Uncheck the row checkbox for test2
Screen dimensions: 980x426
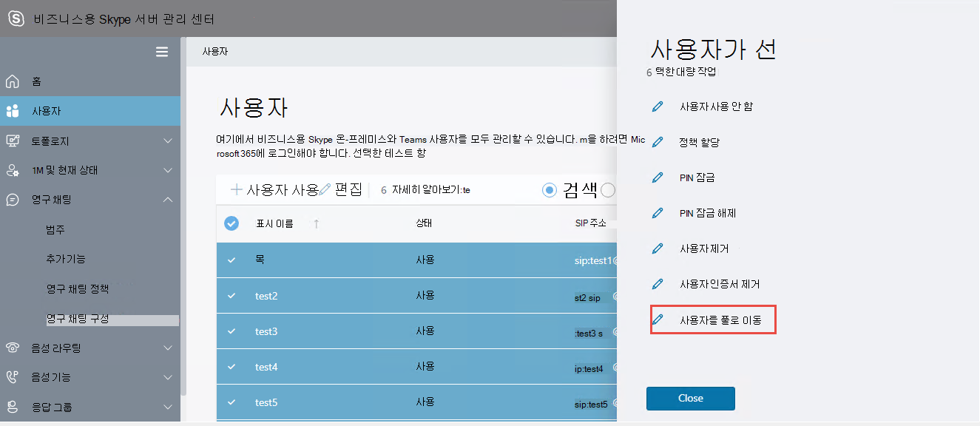coord(232,296)
